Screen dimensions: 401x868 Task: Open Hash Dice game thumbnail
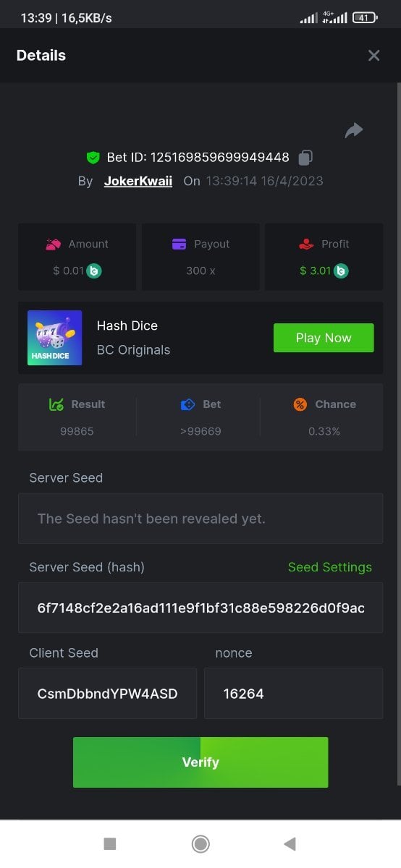(x=54, y=338)
